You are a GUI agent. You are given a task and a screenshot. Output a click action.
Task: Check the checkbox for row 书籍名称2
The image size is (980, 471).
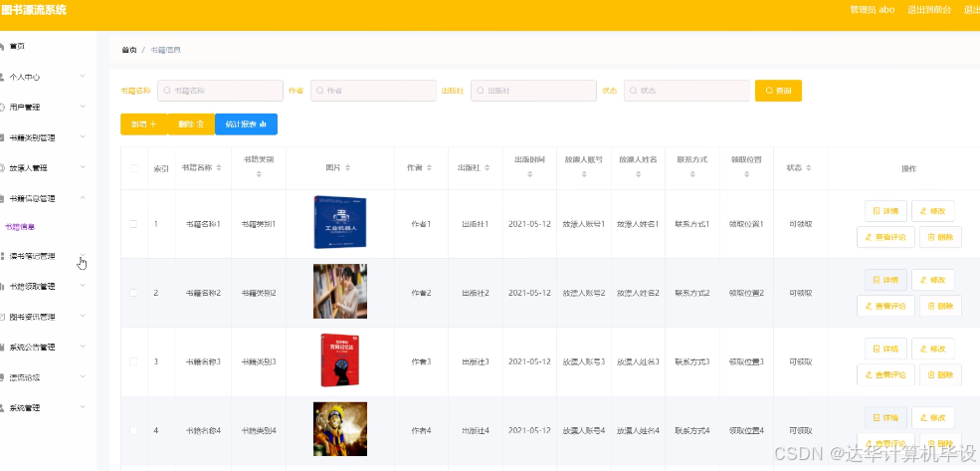pyautogui.click(x=133, y=293)
